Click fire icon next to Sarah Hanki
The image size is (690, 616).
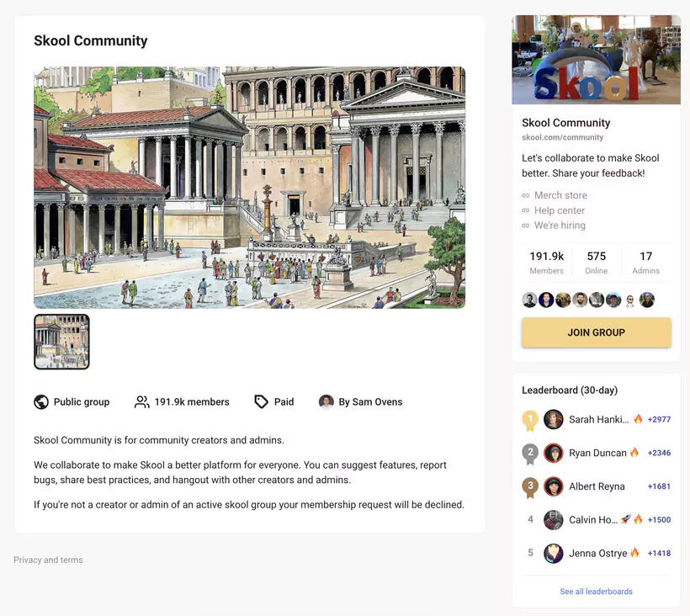tap(638, 419)
